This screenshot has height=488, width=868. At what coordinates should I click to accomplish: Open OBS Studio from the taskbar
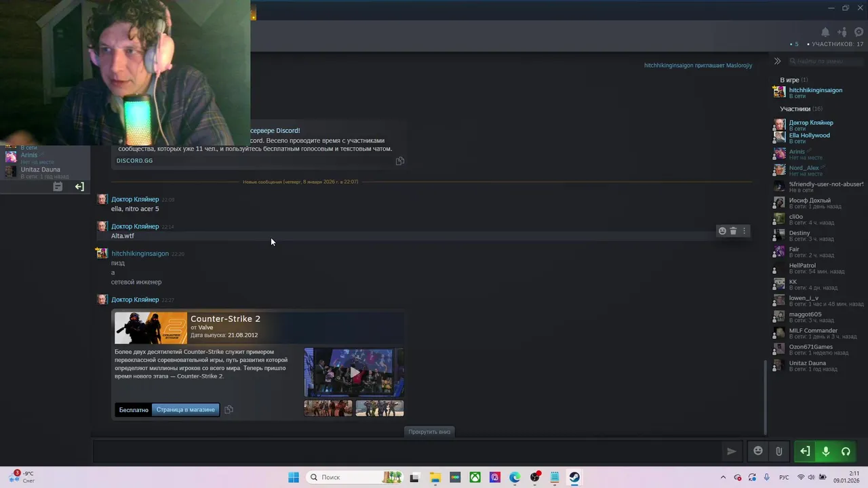pos(535,477)
